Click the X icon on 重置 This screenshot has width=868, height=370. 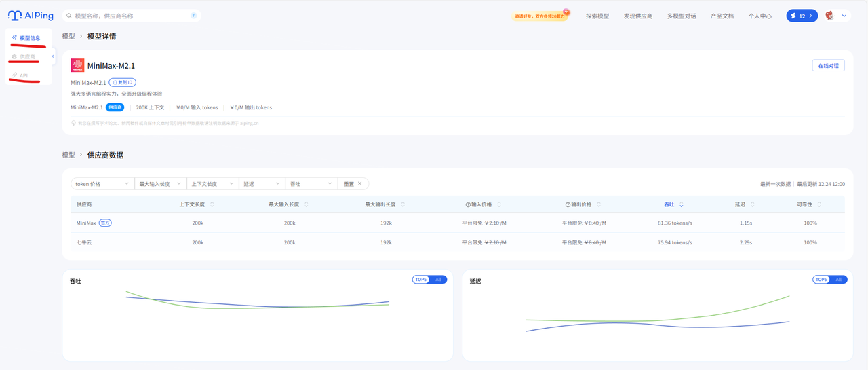pyautogui.click(x=360, y=184)
